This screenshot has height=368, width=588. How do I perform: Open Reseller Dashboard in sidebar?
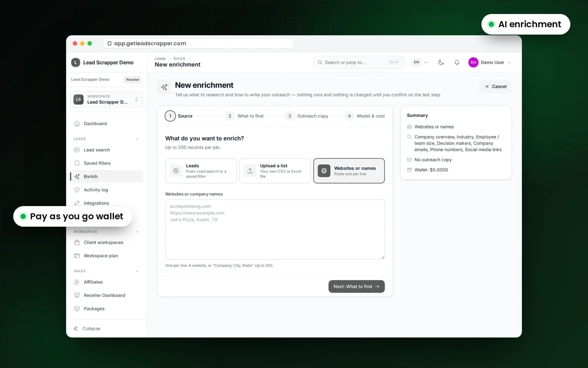(106, 295)
